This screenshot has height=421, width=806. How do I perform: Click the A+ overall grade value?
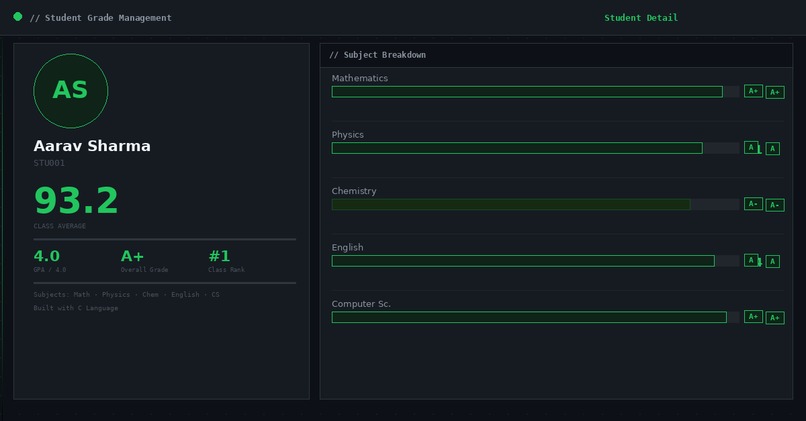coord(133,256)
